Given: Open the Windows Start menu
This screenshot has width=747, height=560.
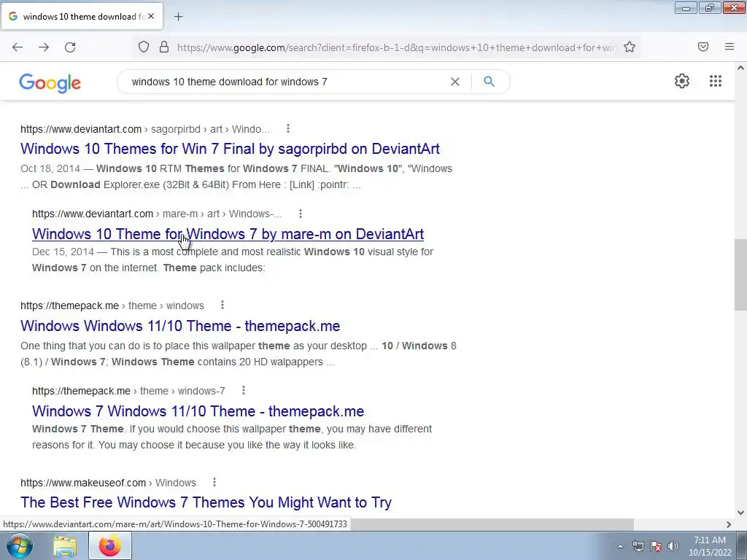Looking at the screenshot, I should 19,545.
